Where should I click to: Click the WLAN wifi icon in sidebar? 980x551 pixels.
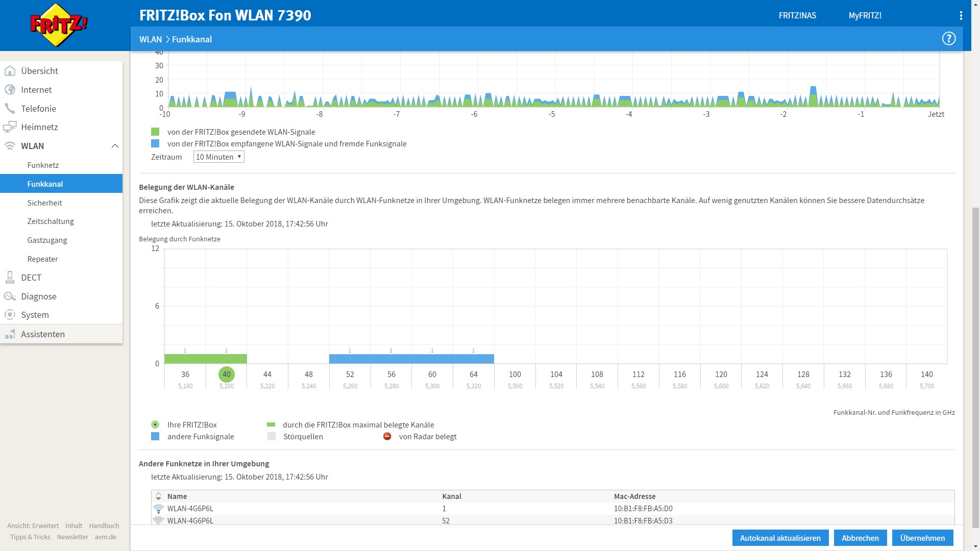coord(10,146)
